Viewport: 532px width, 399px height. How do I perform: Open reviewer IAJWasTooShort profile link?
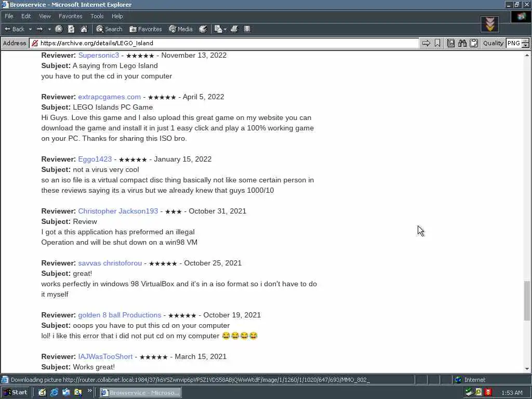click(x=105, y=356)
